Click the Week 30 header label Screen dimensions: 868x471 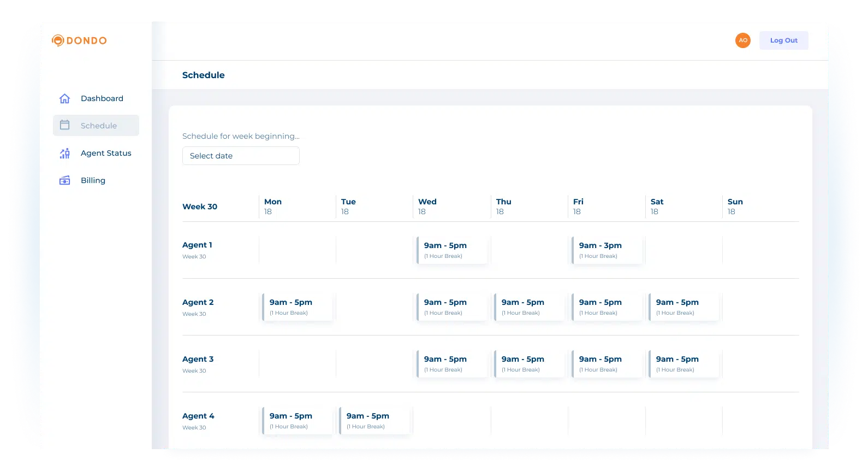[x=200, y=207]
